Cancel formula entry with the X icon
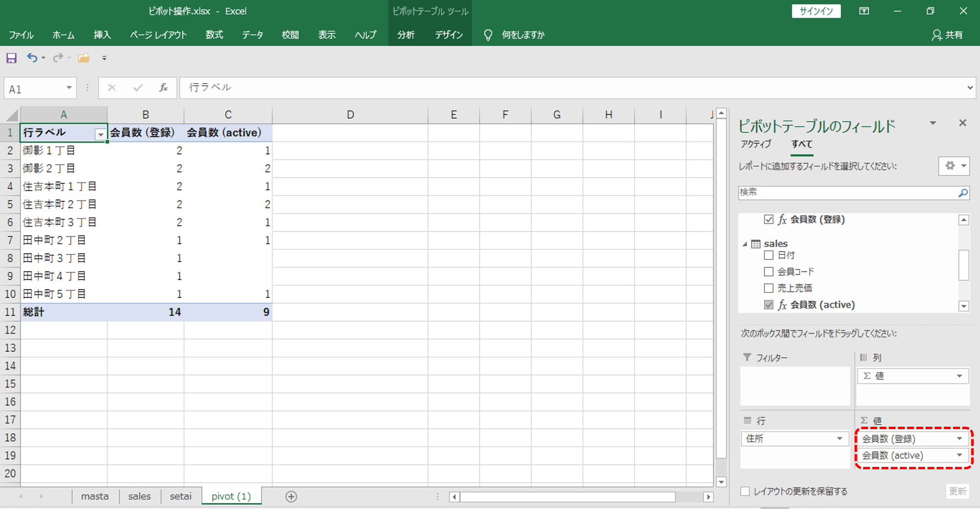The height and width of the screenshot is (509, 980). [112, 88]
